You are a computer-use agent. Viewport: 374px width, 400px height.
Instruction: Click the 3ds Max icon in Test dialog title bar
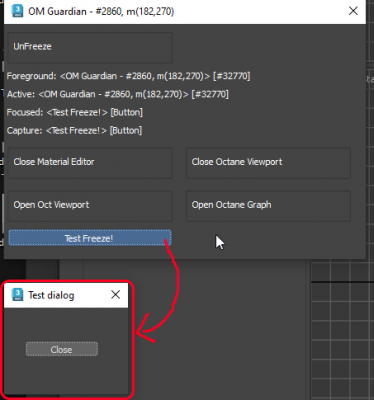17,295
